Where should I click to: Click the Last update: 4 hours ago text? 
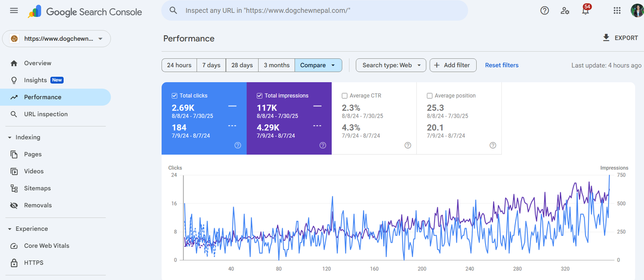606,65
